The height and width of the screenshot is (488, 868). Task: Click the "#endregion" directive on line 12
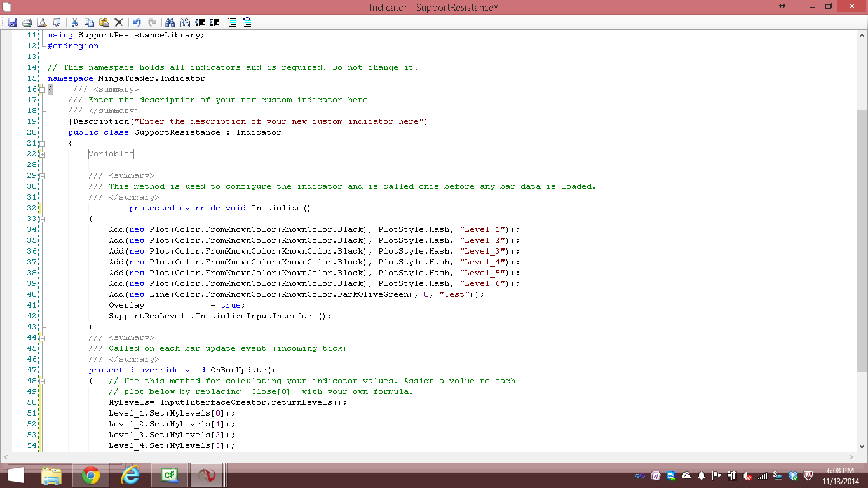pos(73,46)
